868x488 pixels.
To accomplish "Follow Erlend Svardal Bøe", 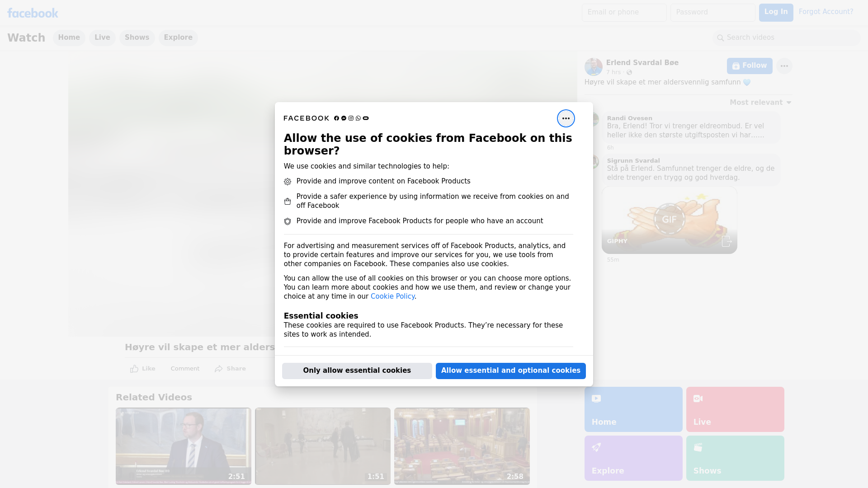I will (749, 66).
